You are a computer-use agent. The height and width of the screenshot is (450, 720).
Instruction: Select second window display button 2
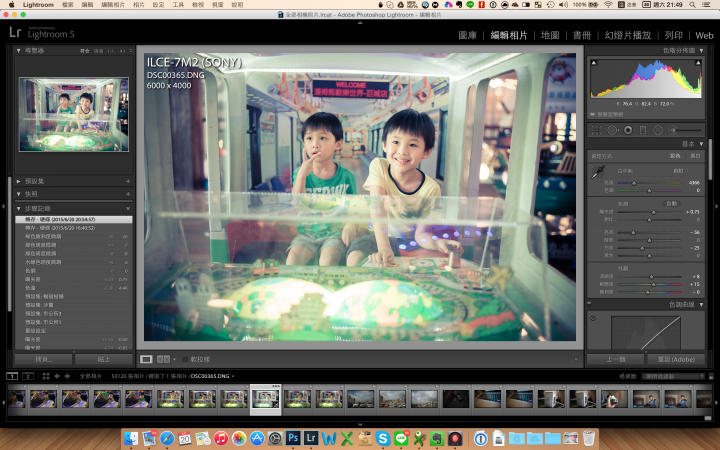(x=28, y=376)
